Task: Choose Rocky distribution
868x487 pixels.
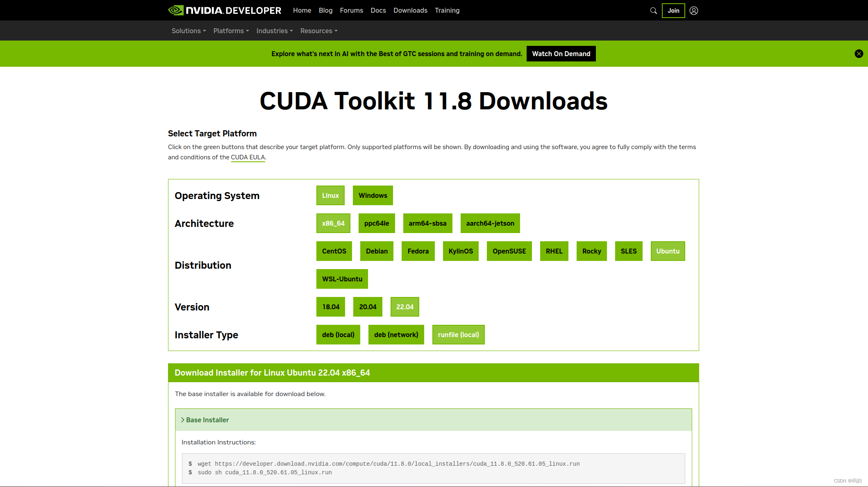Action: [x=592, y=251]
